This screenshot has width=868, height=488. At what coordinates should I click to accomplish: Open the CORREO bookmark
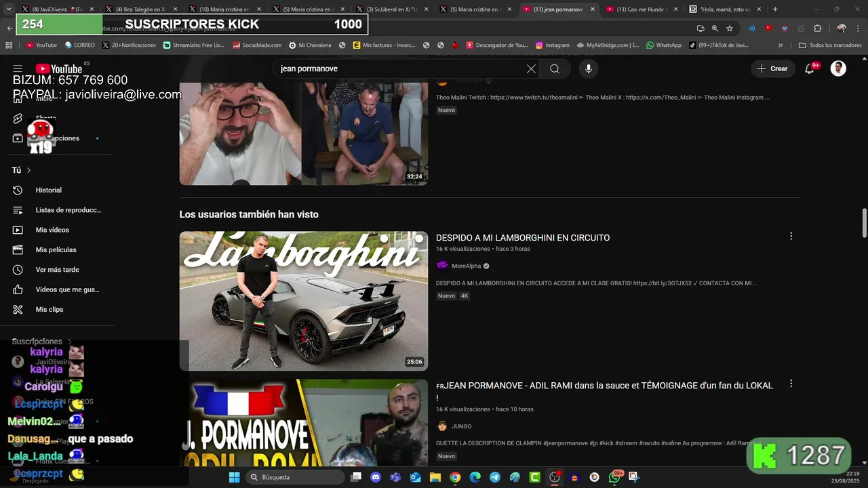[x=80, y=45]
